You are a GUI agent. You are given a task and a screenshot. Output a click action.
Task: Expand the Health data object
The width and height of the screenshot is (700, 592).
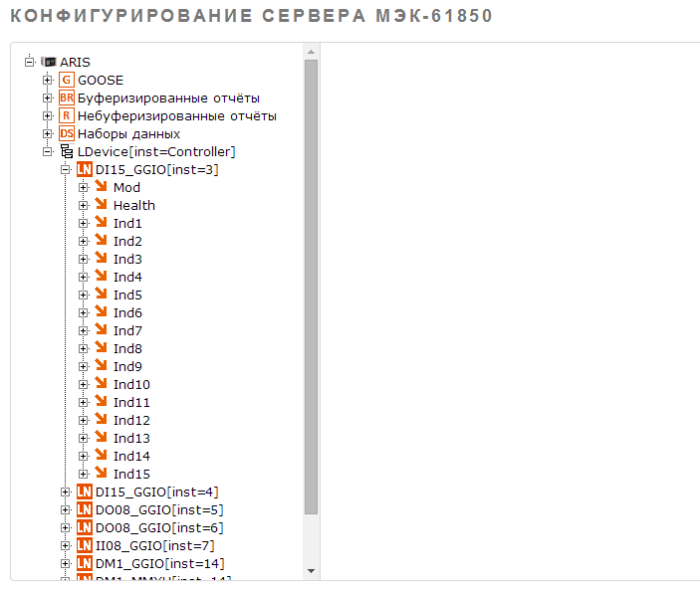pos(83,205)
